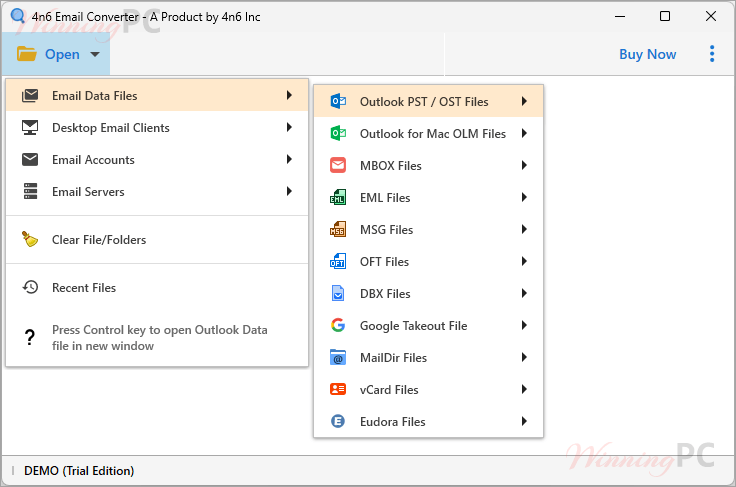Image resolution: width=736 pixels, height=487 pixels.
Task: Choose Clear File/Folders from the menu
Action: pos(157,239)
